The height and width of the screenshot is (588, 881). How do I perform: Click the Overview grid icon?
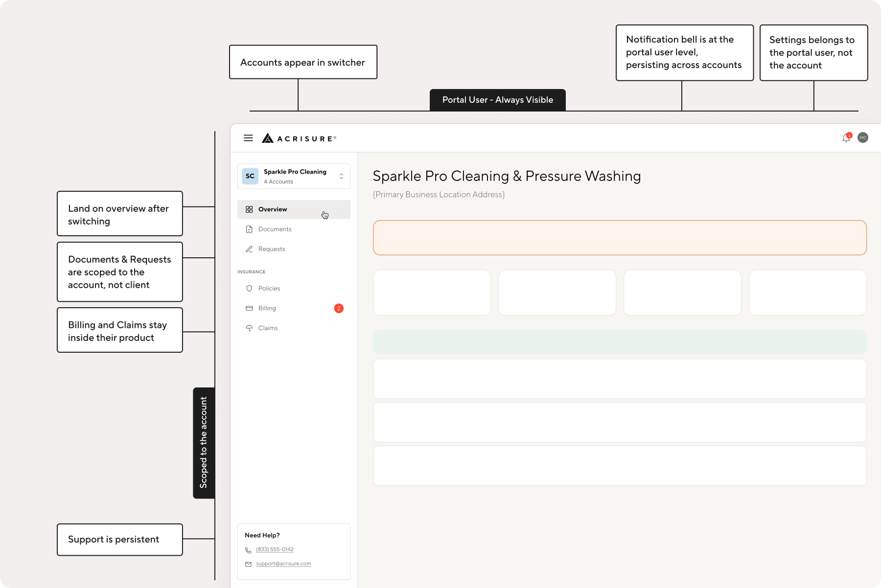coord(249,209)
